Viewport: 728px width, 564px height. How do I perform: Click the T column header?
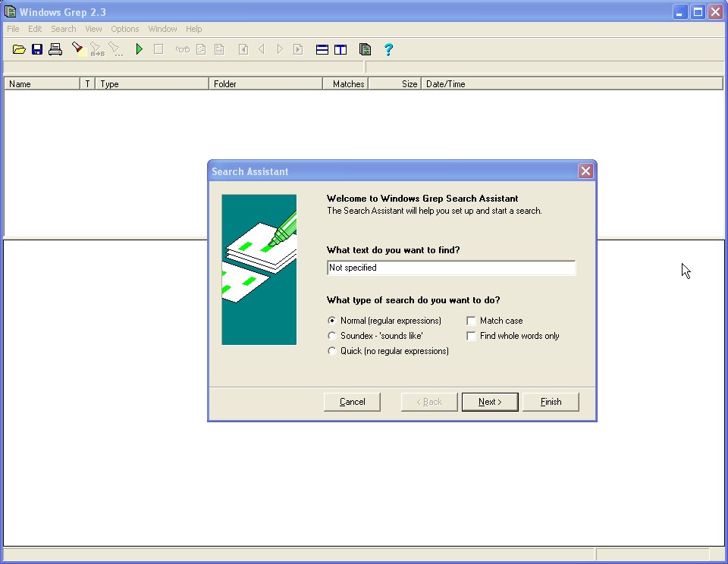[x=87, y=84]
